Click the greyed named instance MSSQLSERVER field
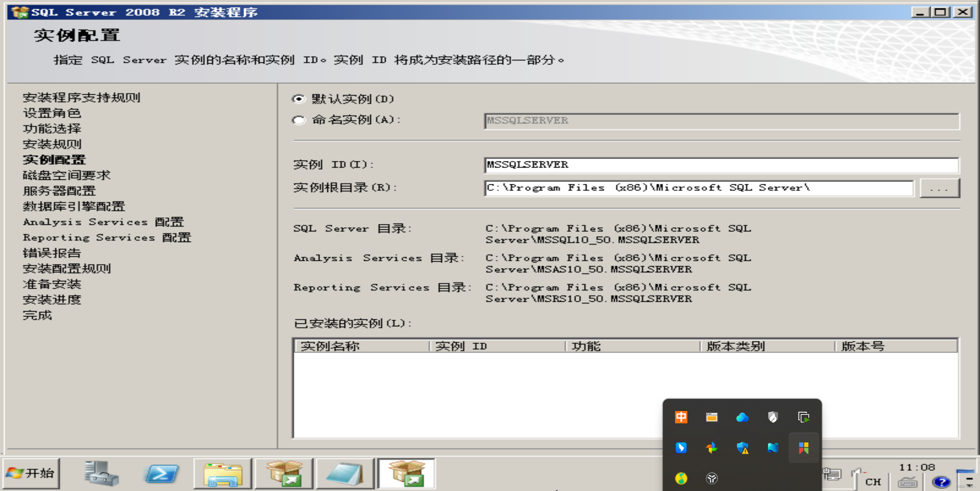Screen dimensions: 980x491 pos(721,121)
